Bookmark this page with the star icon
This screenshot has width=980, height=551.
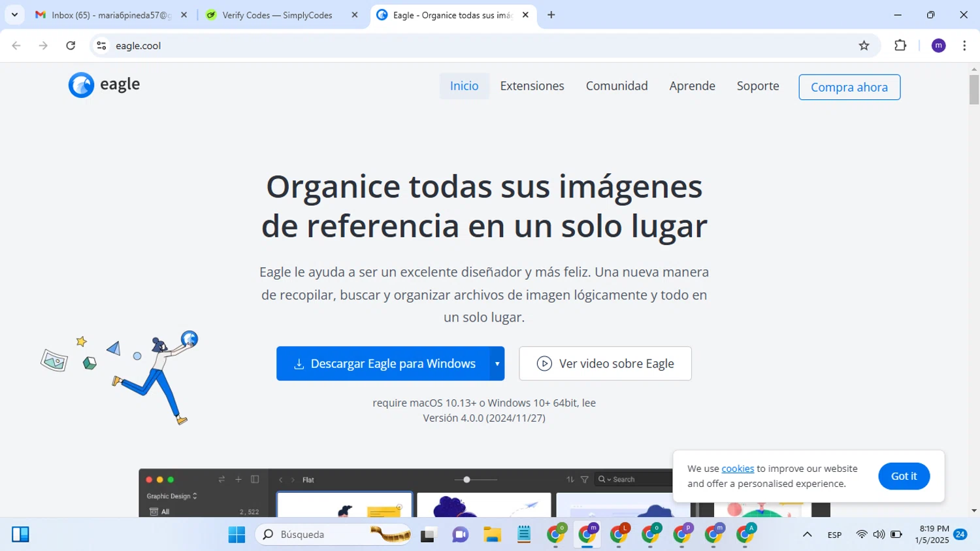coord(864,46)
